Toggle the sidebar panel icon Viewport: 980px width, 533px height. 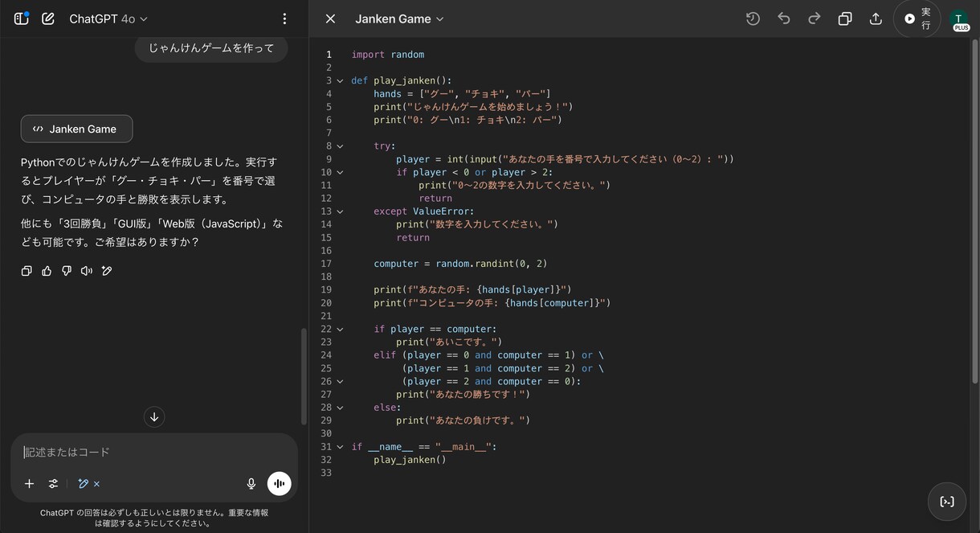click(22, 18)
